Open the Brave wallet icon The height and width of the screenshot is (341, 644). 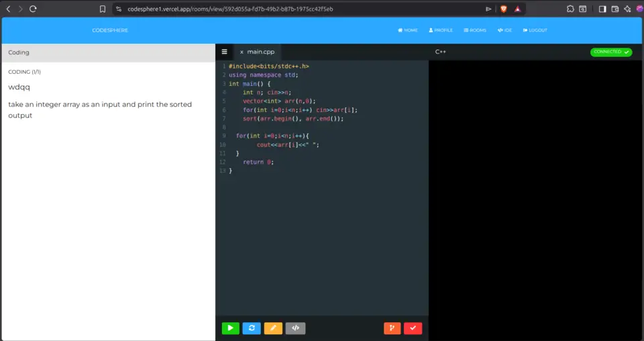615,9
